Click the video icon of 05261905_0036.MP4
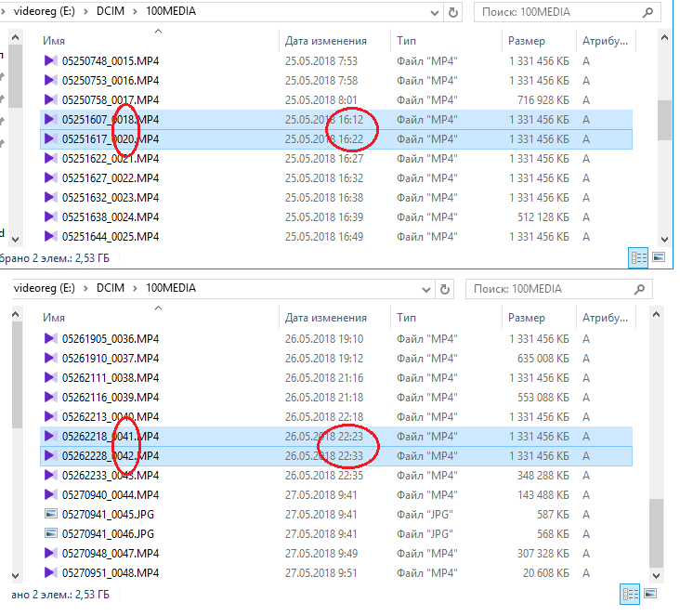This screenshot has height=616, width=680. pyautogui.click(x=51, y=338)
